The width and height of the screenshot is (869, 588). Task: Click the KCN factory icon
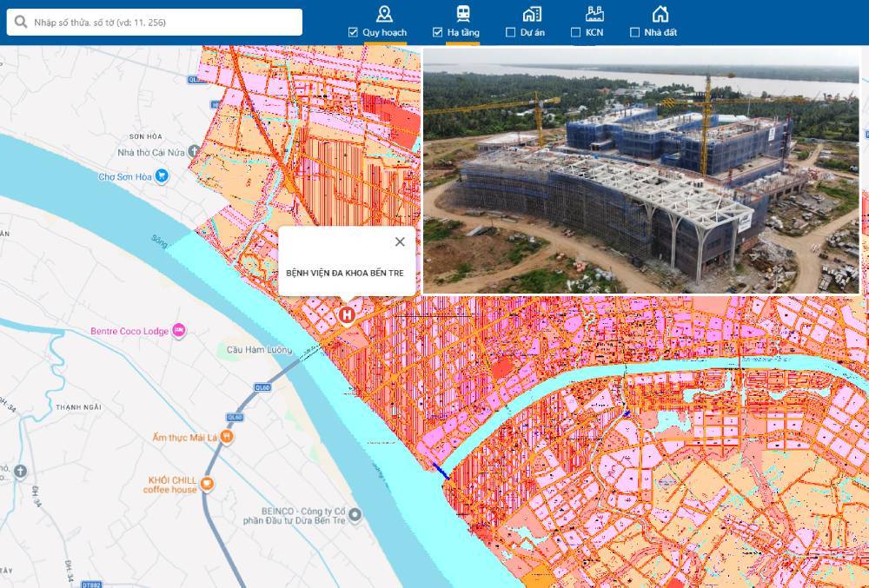[x=594, y=13]
